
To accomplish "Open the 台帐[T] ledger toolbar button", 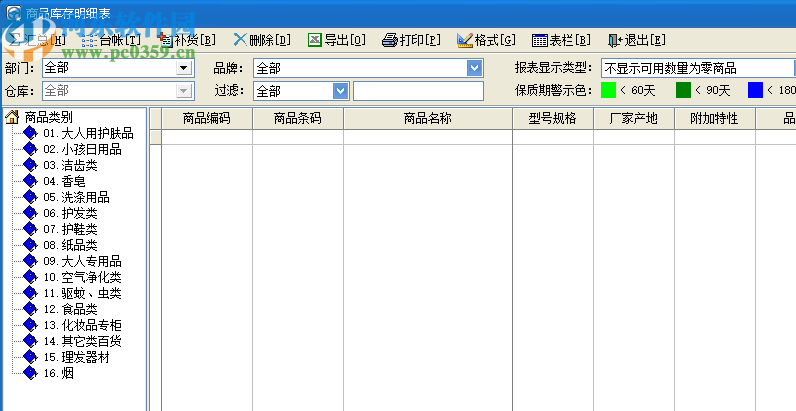I will pos(111,40).
